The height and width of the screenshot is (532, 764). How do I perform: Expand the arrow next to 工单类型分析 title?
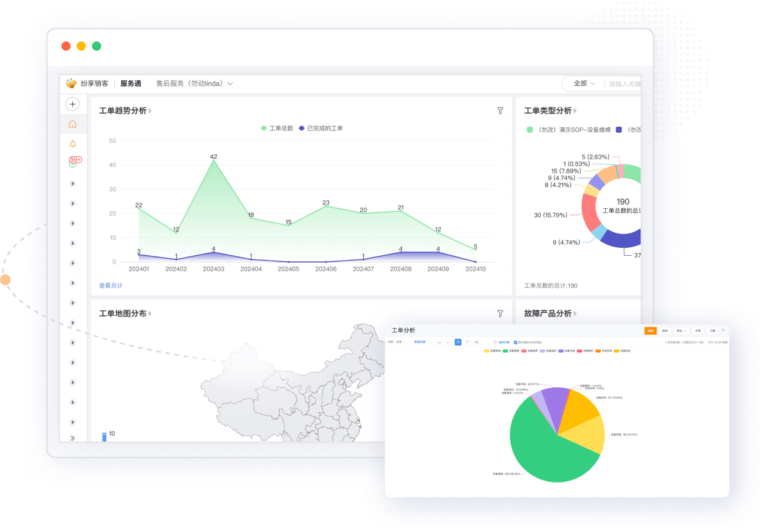point(575,111)
